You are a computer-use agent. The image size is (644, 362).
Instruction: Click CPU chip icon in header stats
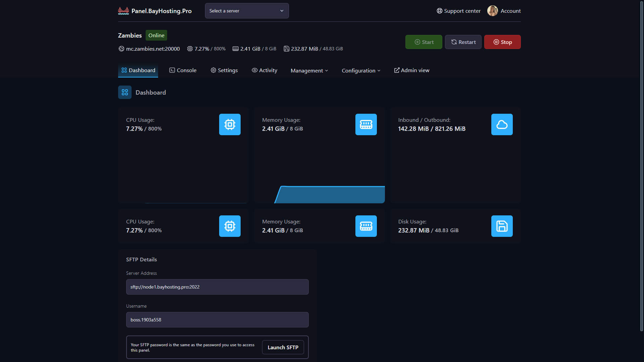coord(190,49)
